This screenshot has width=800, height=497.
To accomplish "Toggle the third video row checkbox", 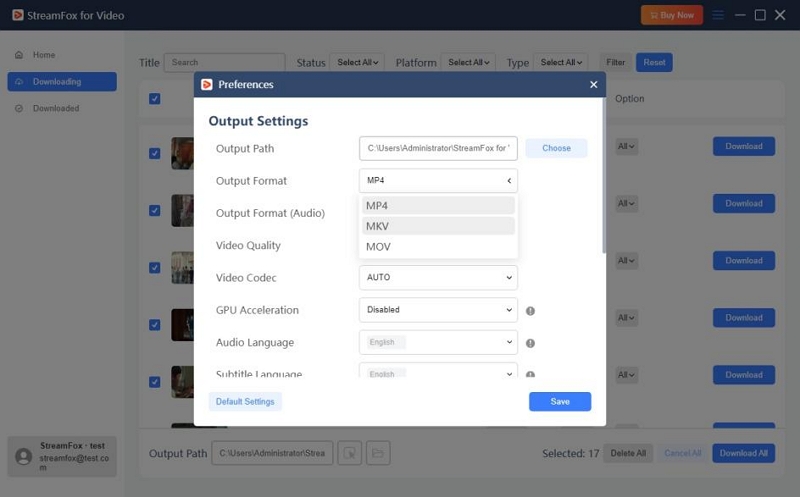I will click(155, 267).
